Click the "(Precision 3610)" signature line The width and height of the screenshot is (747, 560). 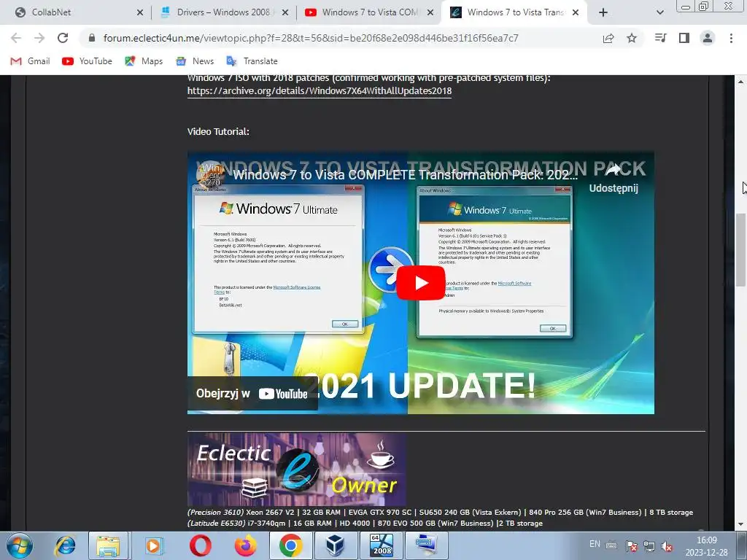[440, 513]
